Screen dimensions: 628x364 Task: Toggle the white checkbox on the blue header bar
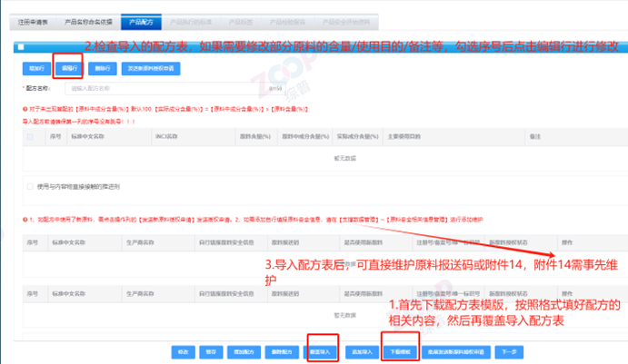[x=20, y=46]
